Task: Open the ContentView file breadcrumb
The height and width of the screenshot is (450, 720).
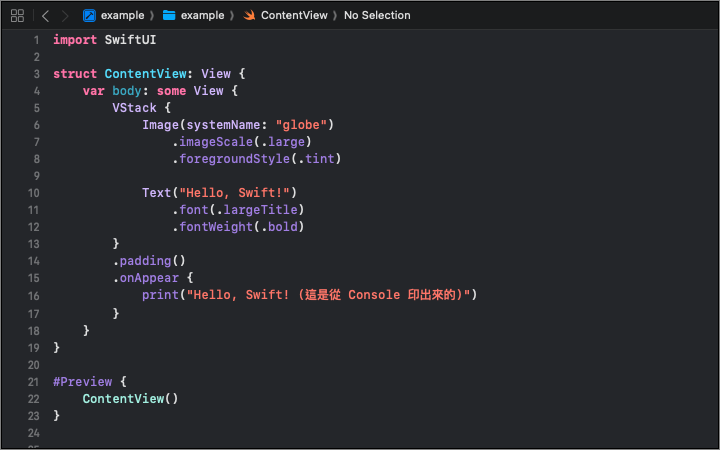Action: pyautogui.click(x=296, y=15)
